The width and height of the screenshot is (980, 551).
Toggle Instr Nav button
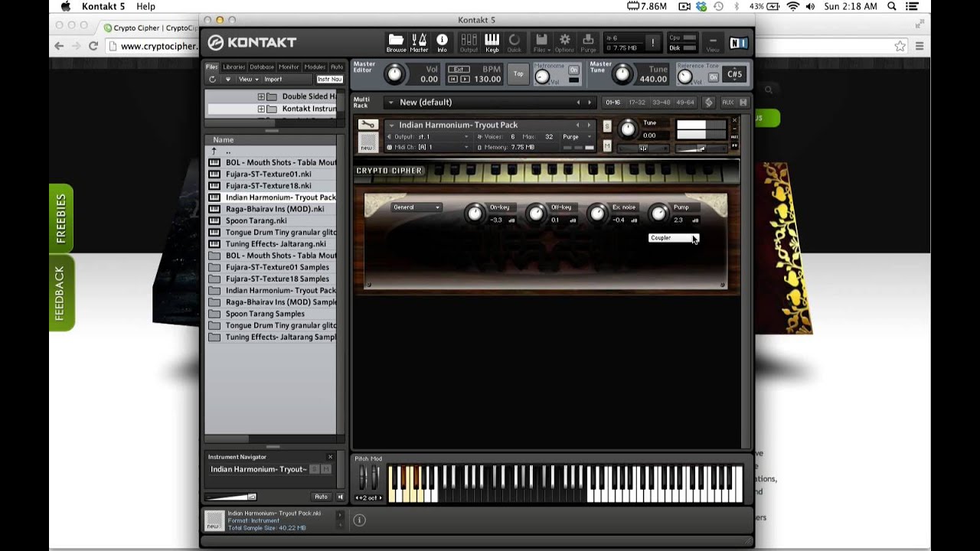[x=329, y=80]
